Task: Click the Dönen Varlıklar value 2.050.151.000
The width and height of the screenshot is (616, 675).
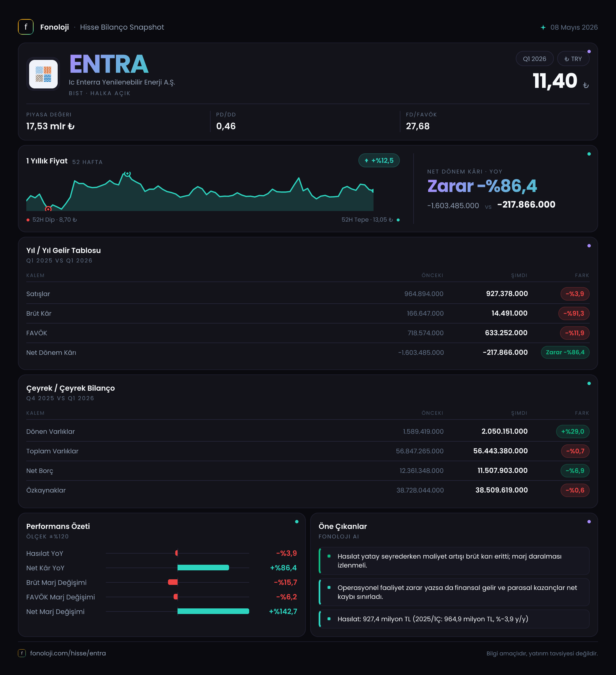Action: tap(505, 432)
